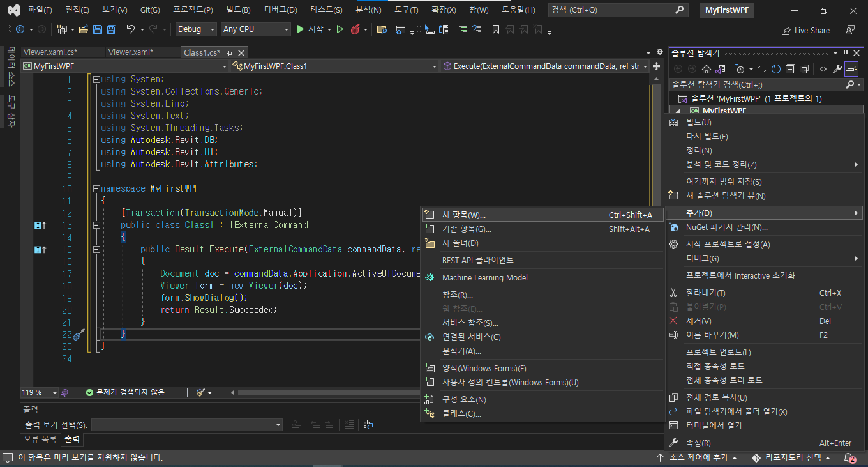Choose 클래스(C)... from the submenu
The width and height of the screenshot is (868, 467).
[543, 414]
